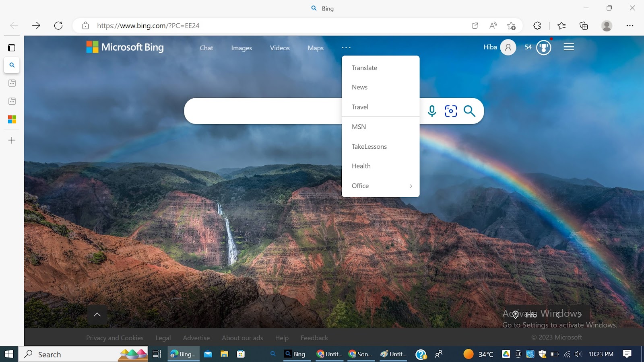Open the app link icon in address bar
The image size is (644, 362).
(475, 26)
